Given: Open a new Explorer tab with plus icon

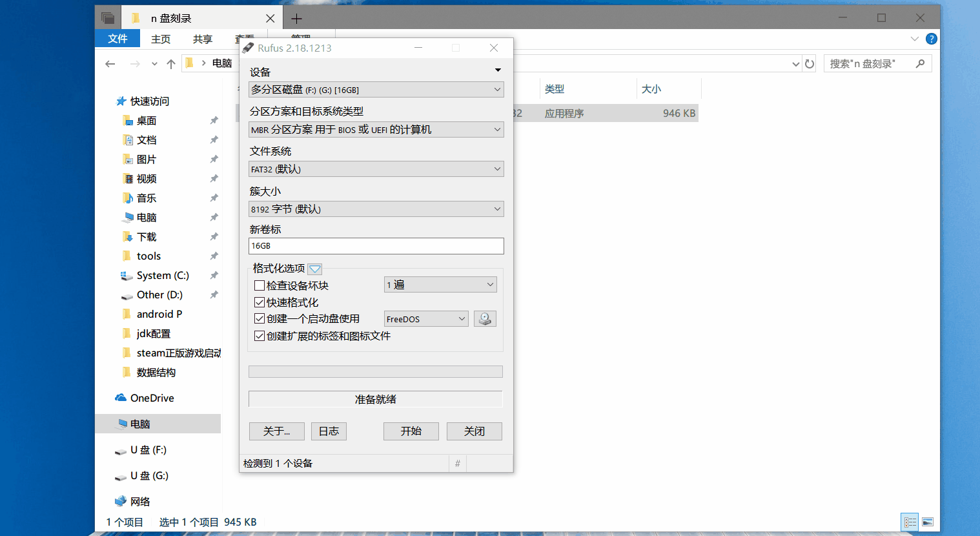Looking at the screenshot, I should pyautogui.click(x=296, y=19).
